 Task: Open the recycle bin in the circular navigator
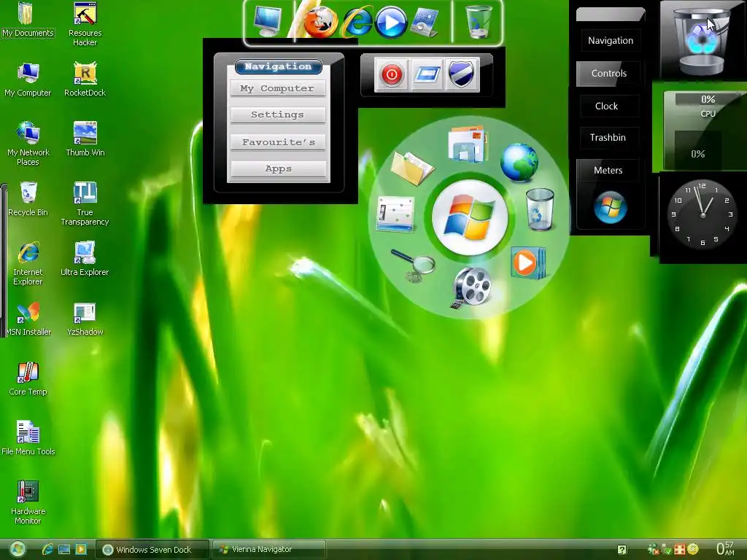(540, 209)
